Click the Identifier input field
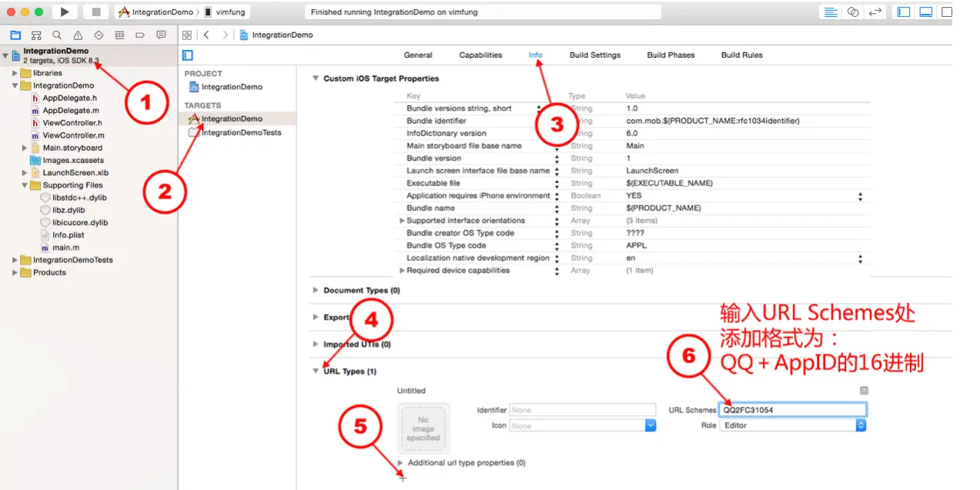This screenshot has height=490, width=980. coord(583,410)
